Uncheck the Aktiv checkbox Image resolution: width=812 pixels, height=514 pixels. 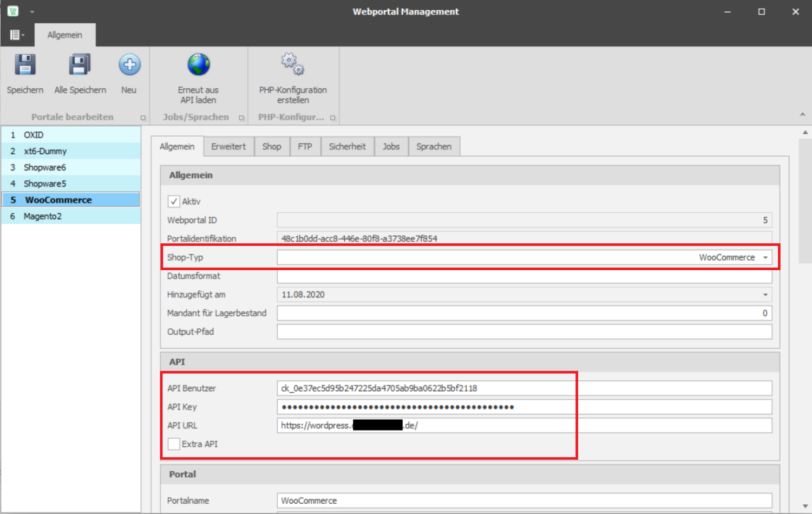click(x=174, y=201)
